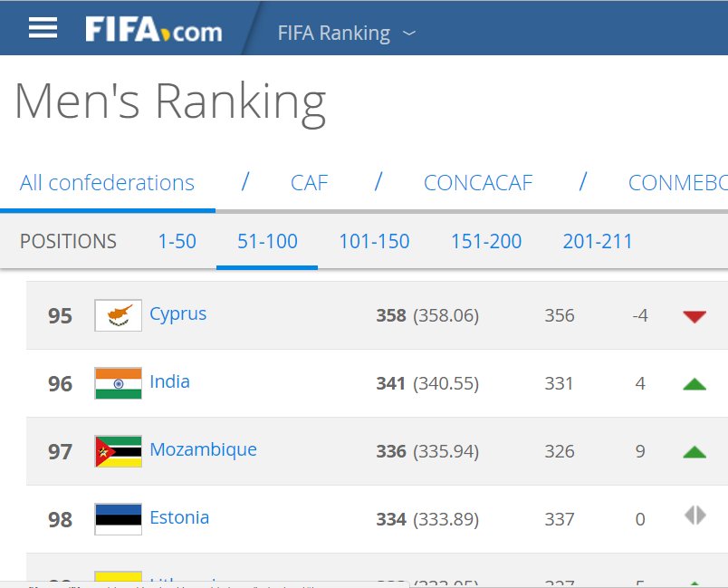Screen dimensions: 728x588
Task: Click the Estonia flag icon
Action: pos(119,519)
